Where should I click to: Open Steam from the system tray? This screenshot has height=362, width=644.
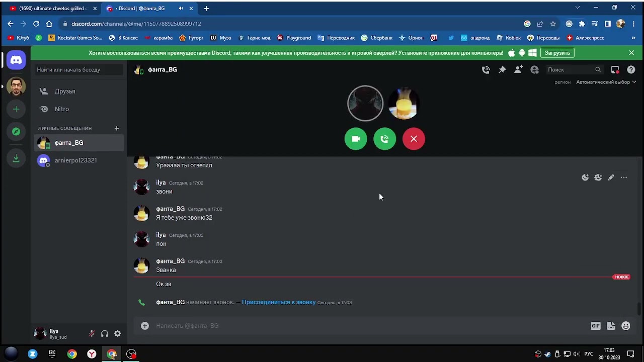pos(547,354)
